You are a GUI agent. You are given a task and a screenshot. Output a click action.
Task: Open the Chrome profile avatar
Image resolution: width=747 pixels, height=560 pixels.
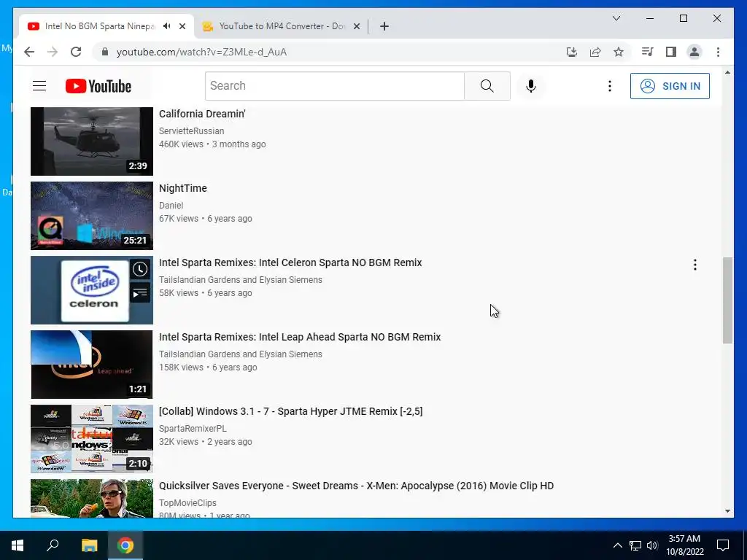click(x=694, y=52)
